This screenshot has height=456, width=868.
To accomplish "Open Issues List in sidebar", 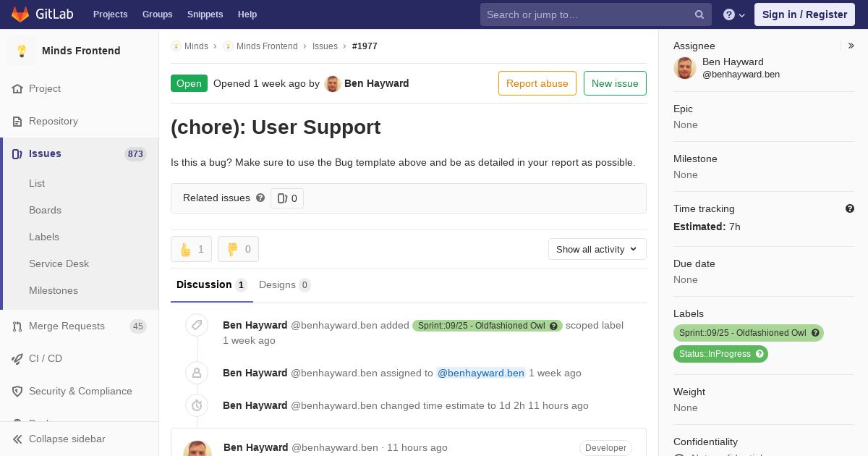I will 37,183.
